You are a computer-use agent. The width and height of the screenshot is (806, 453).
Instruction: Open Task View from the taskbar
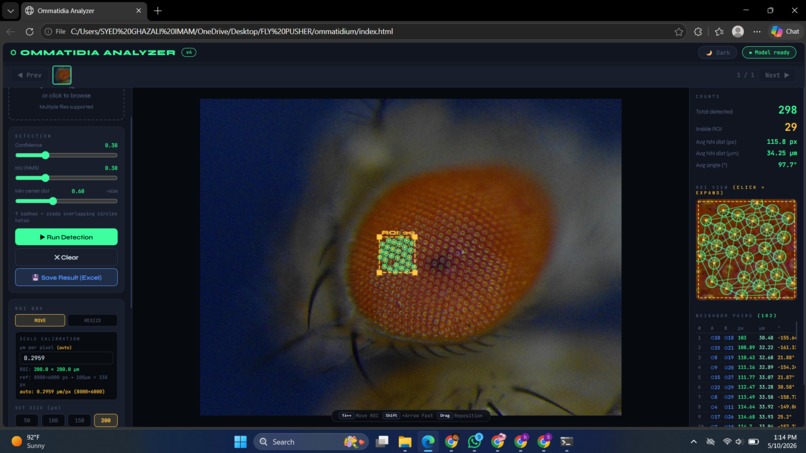(x=382, y=442)
